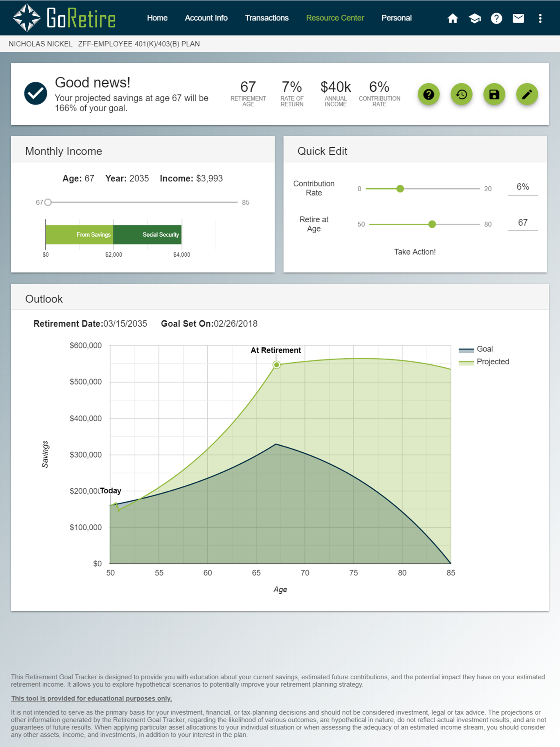Click the At Retirement chart marker
This screenshot has width=560, height=747.
(276, 365)
